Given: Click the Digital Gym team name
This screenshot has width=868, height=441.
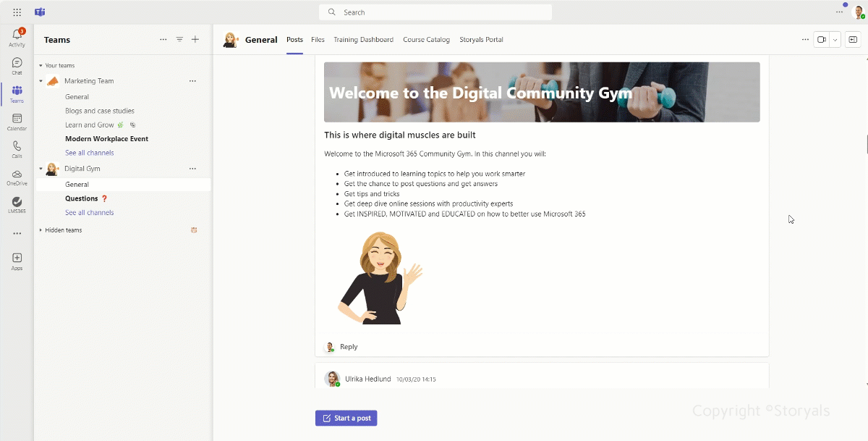Looking at the screenshot, I should tap(82, 169).
